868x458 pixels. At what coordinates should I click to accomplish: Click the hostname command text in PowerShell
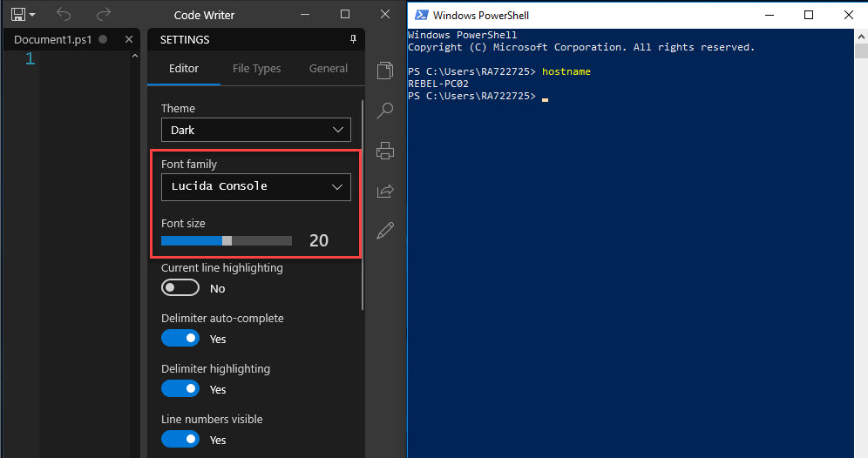(x=566, y=71)
